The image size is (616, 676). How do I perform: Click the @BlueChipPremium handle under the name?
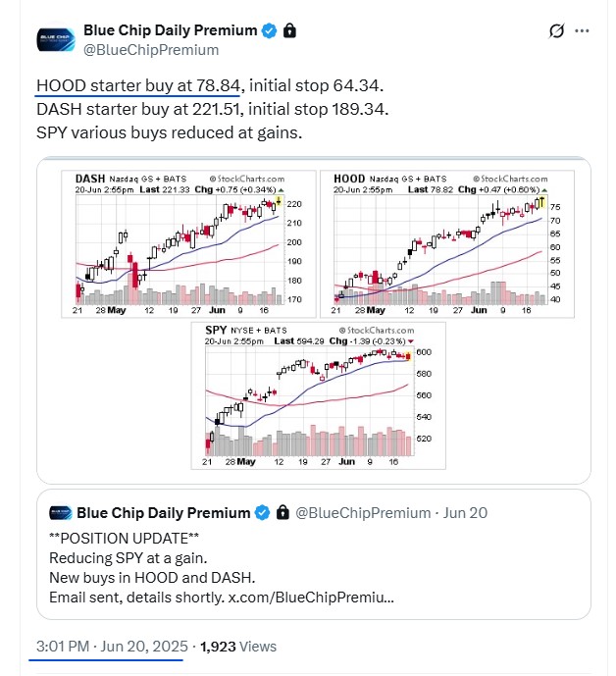[x=151, y=50]
